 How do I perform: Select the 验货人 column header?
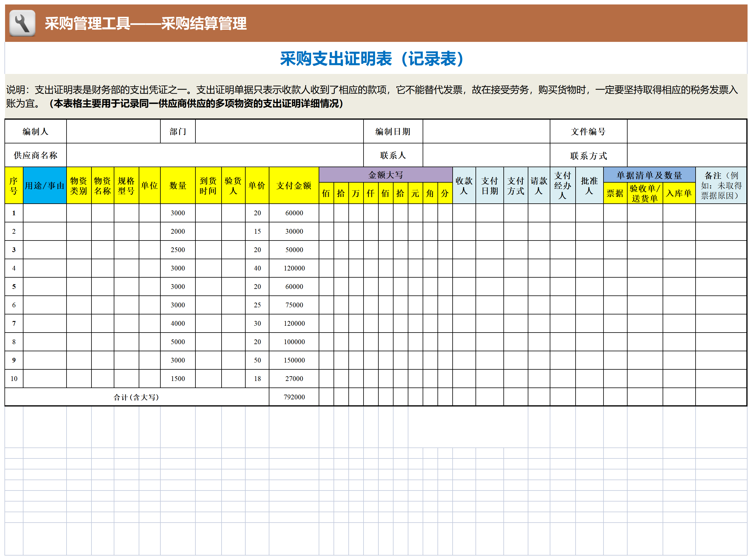coord(233,185)
